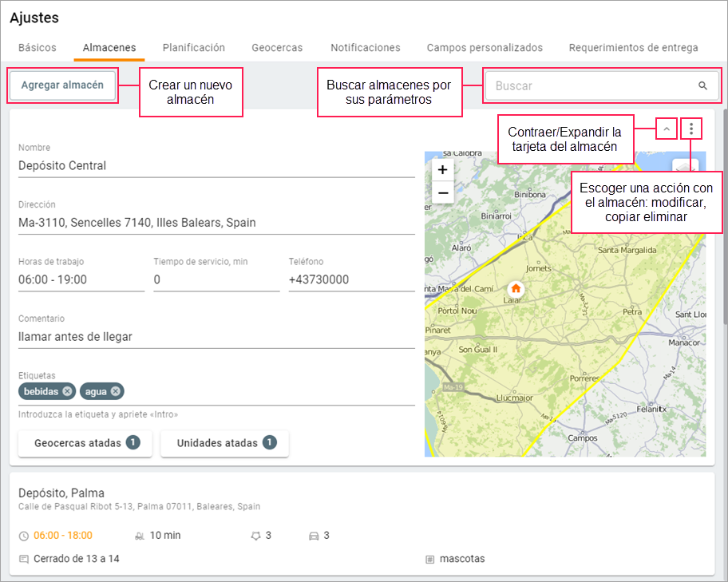Image resolution: width=728 pixels, height=582 pixels.
Task: Click the orange home marker on map
Action: [x=516, y=288]
